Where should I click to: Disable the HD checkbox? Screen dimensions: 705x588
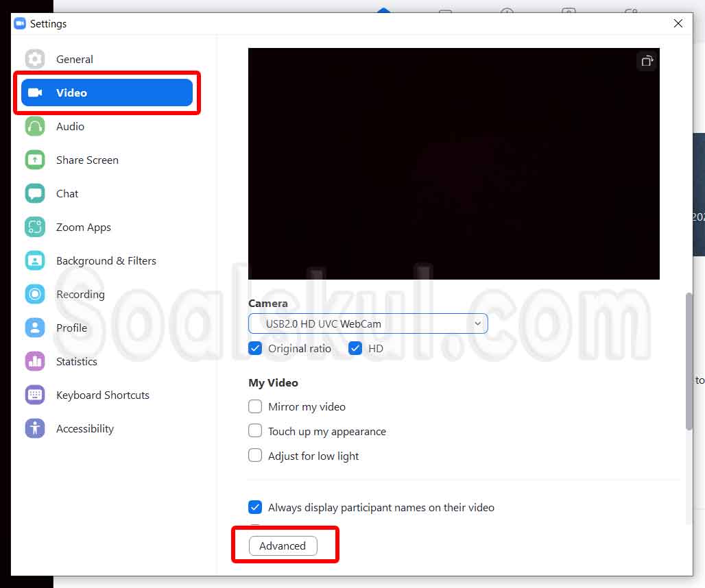[x=355, y=348]
